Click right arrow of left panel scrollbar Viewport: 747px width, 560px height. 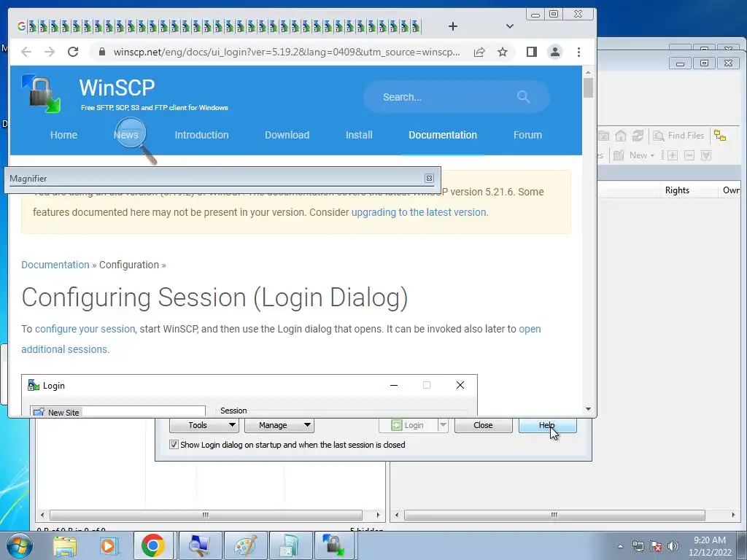point(379,515)
